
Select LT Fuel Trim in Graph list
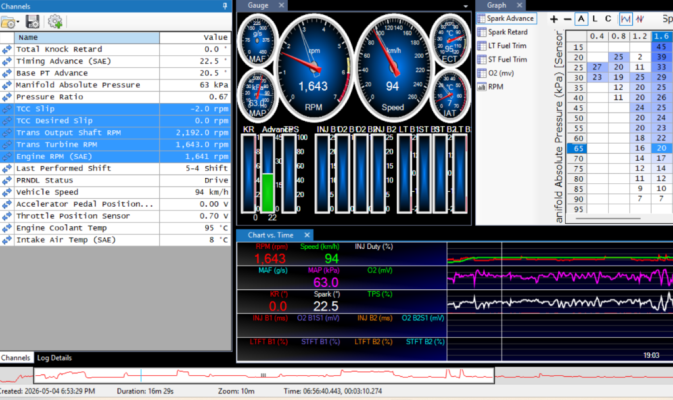click(502, 45)
